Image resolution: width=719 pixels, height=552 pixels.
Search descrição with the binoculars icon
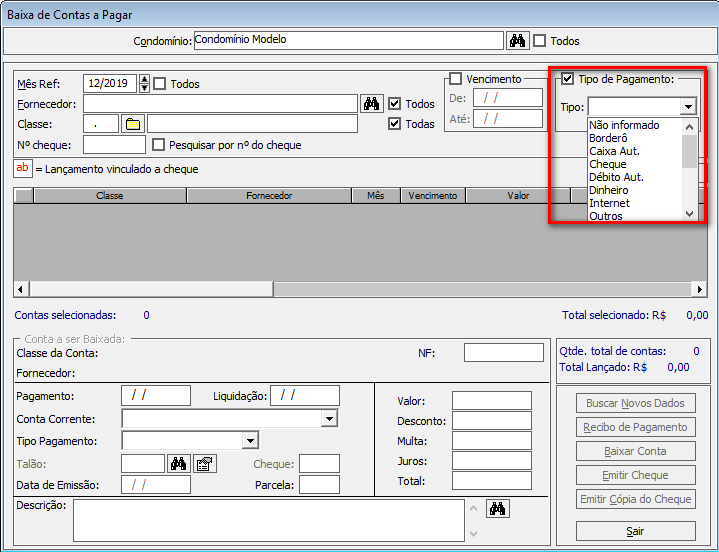tap(498, 508)
